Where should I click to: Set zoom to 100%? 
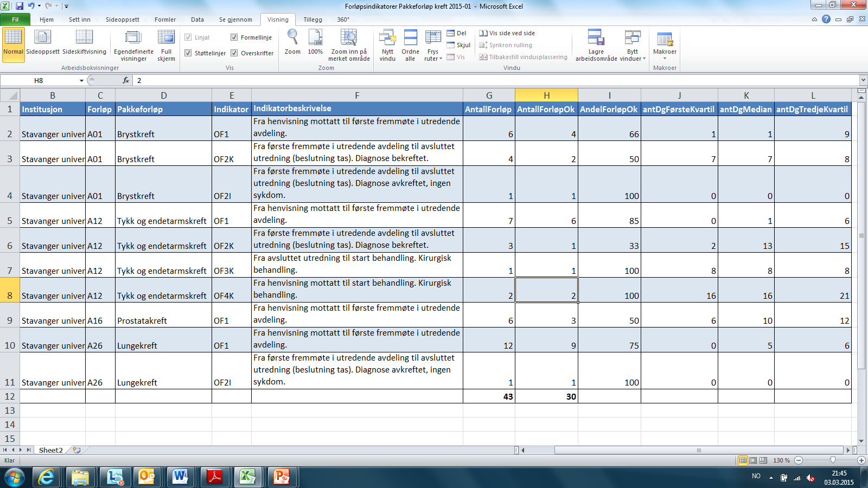tap(315, 42)
